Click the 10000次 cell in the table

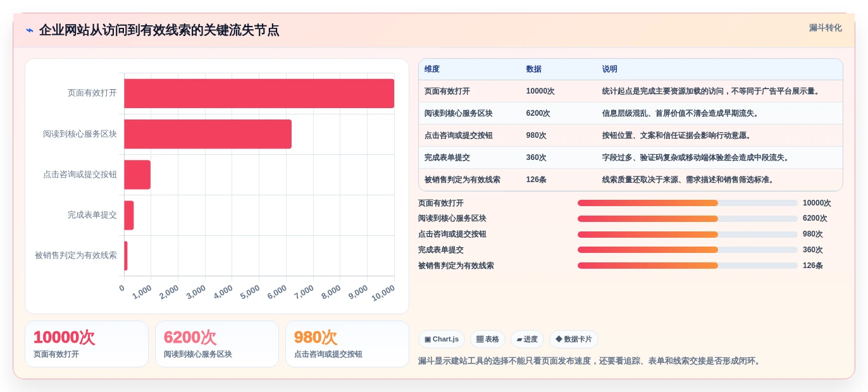540,91
